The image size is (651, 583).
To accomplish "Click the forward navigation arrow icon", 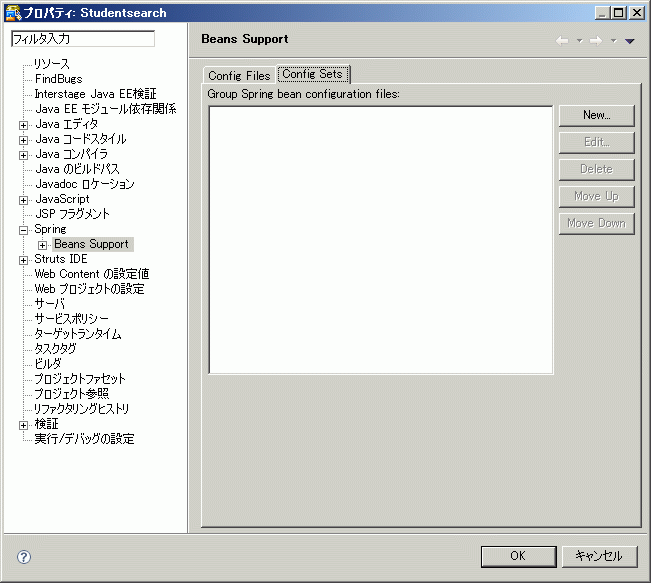I will [x=596, y=41].
